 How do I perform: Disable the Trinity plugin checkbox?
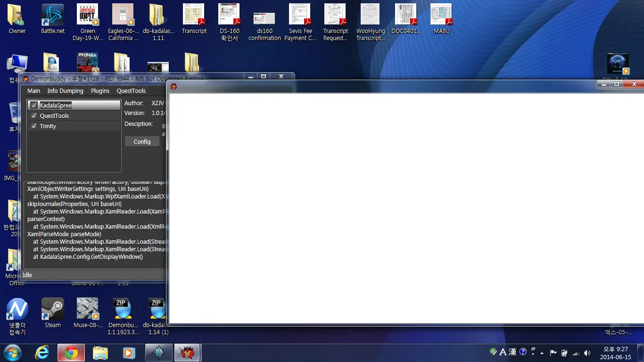pyautogui.click(x=34, y=126)
